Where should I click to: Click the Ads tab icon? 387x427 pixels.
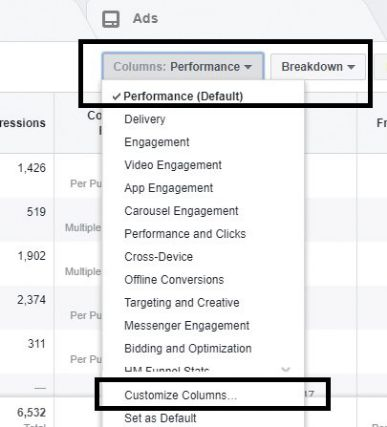point(111,19)
